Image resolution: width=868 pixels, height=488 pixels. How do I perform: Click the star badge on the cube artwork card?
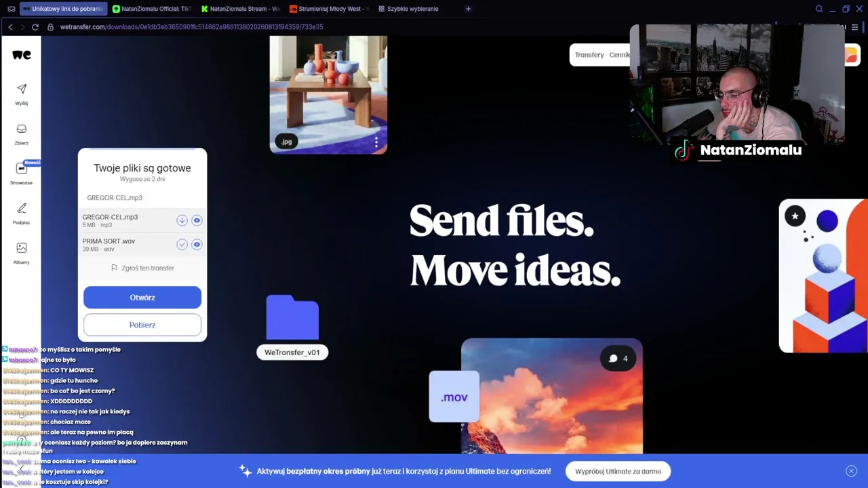795,216
